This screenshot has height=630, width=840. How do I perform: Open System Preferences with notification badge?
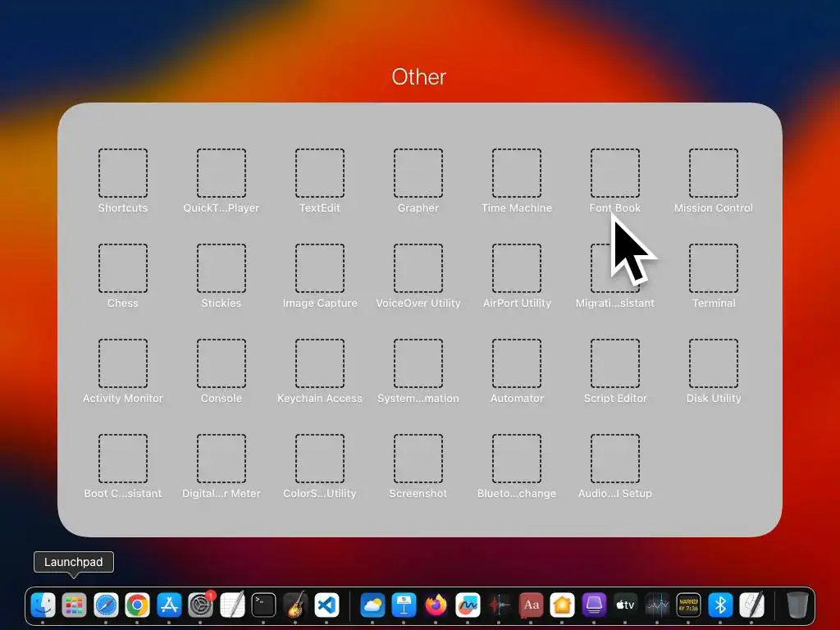pos(200,605)
